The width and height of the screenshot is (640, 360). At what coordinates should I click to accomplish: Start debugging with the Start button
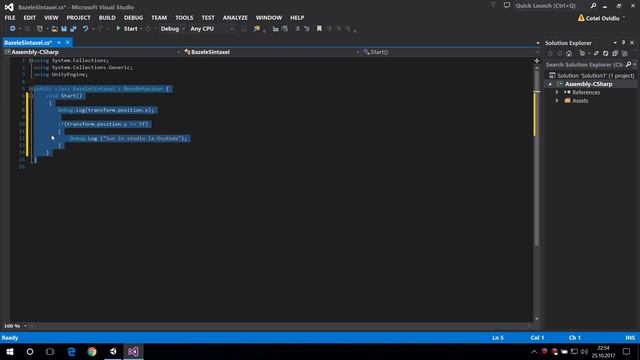tap(127, 29)
